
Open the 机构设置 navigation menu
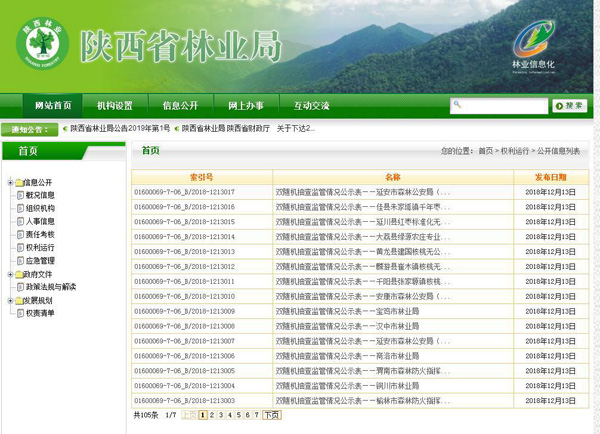click(x=115, y=106)
